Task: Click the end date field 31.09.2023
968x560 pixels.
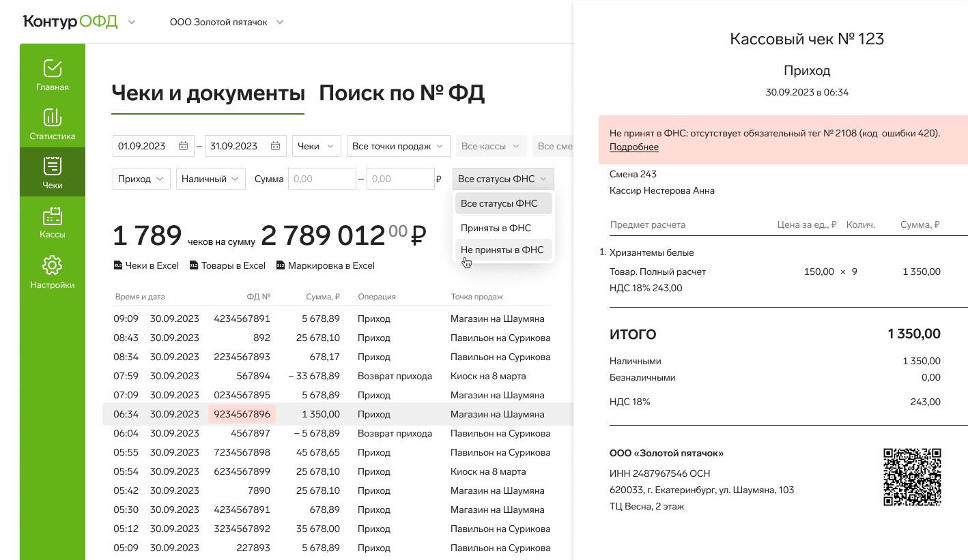Action: pos(245,146)
